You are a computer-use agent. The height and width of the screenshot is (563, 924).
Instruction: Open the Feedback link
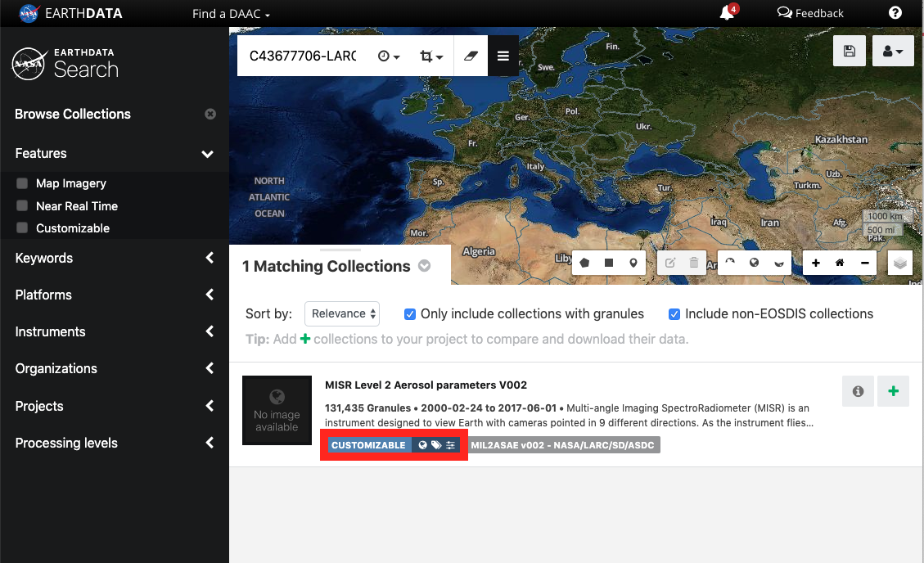tap(810, 13)
